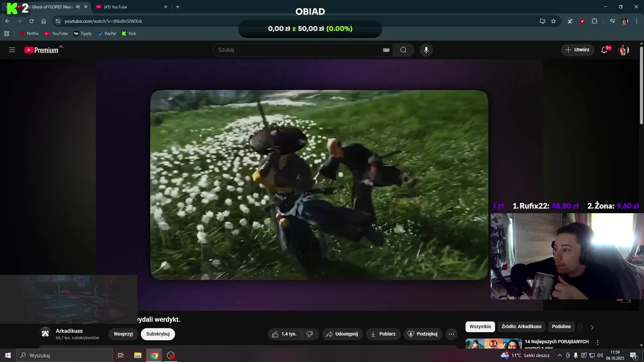View site information next to the URL
This screenshot has width=644, height=362.
click(58, 21)
